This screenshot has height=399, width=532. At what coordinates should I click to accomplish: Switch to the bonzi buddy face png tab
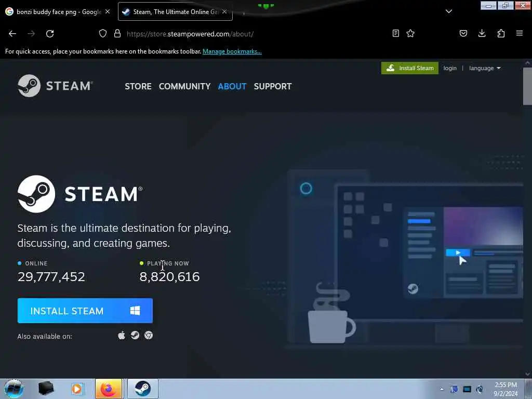[59, 11]
